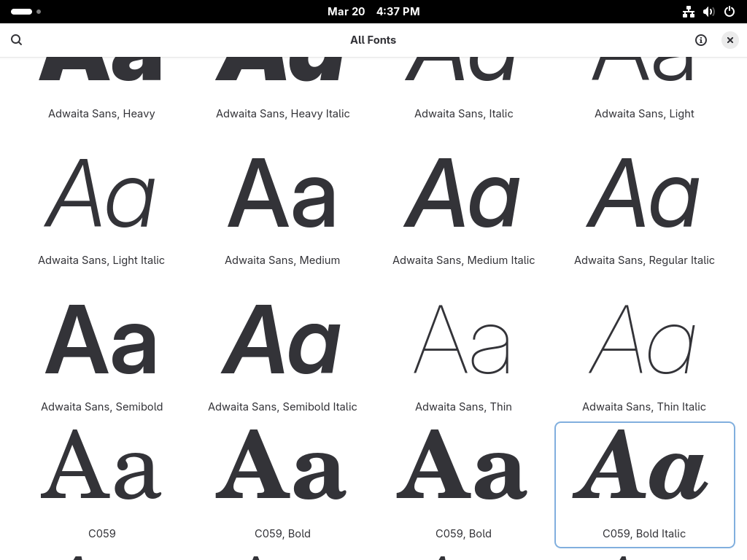View the Adwaita Sans, Semibold font
The image size is (747, 560).
tap(101, 356)
